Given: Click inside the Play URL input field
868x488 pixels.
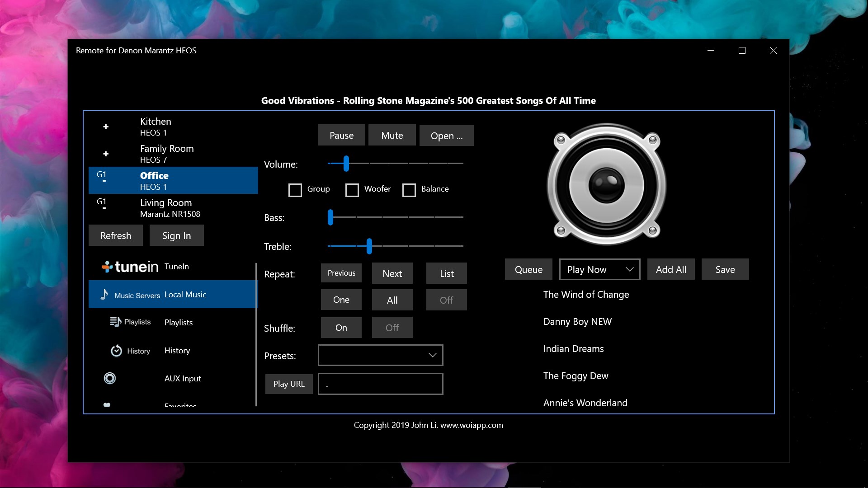Looking at the screenshot, I should click(380, 384).
